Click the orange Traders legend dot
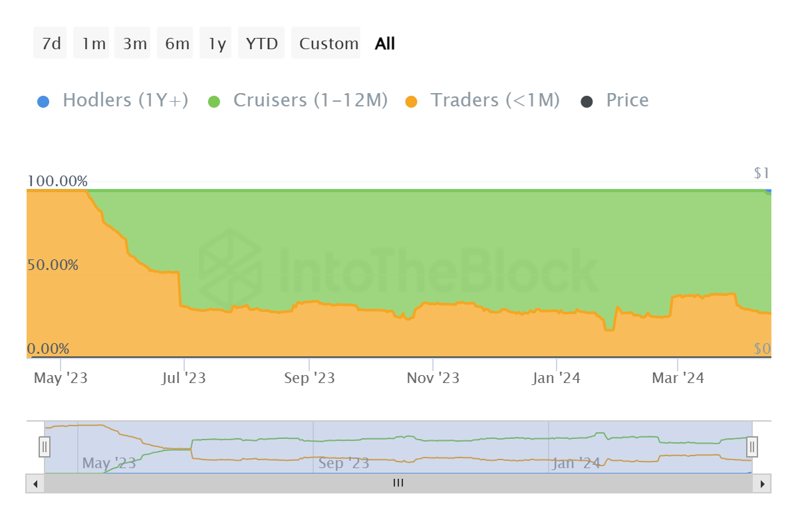The image size is (798, 532). [x=411, y=102]
